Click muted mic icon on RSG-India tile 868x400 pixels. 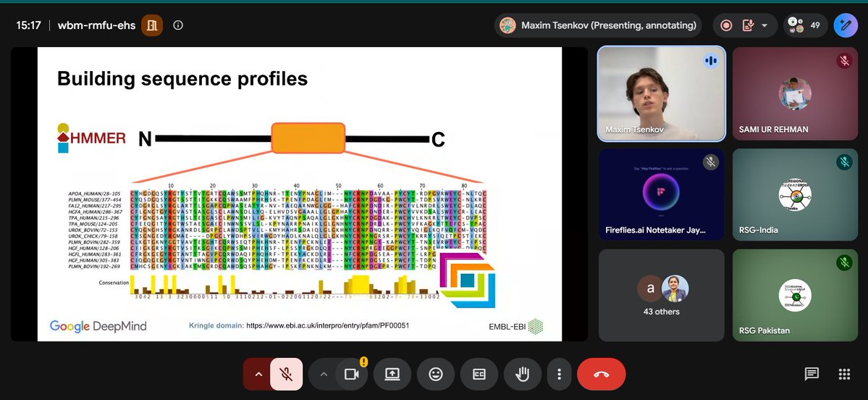point(844,162)
